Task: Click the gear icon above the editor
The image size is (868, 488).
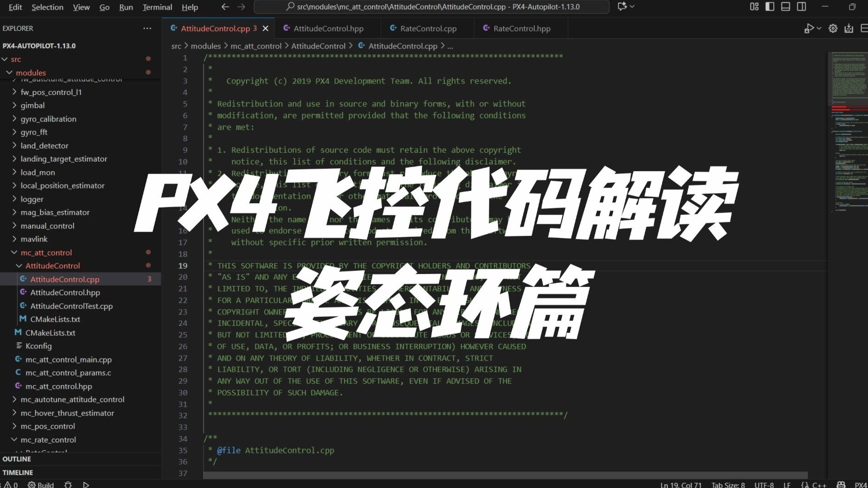Action: click(833, 28)
